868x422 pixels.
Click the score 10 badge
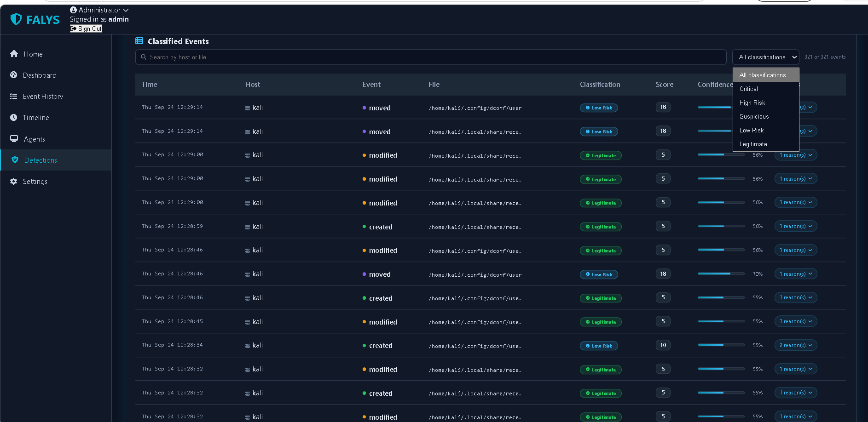pyautogui.click(x=663, y=345)
